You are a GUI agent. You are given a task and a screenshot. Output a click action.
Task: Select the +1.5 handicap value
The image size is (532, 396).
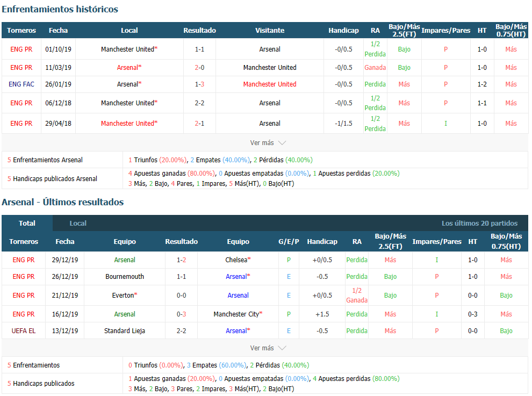[x=322, y=314]
